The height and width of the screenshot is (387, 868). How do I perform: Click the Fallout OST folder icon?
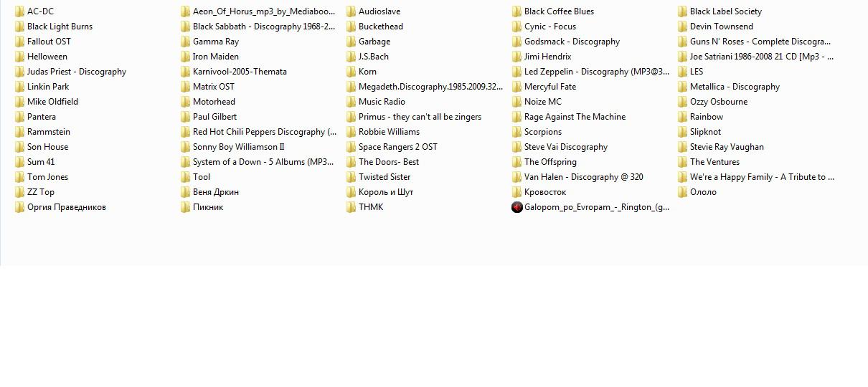click(x=19, y=42)
